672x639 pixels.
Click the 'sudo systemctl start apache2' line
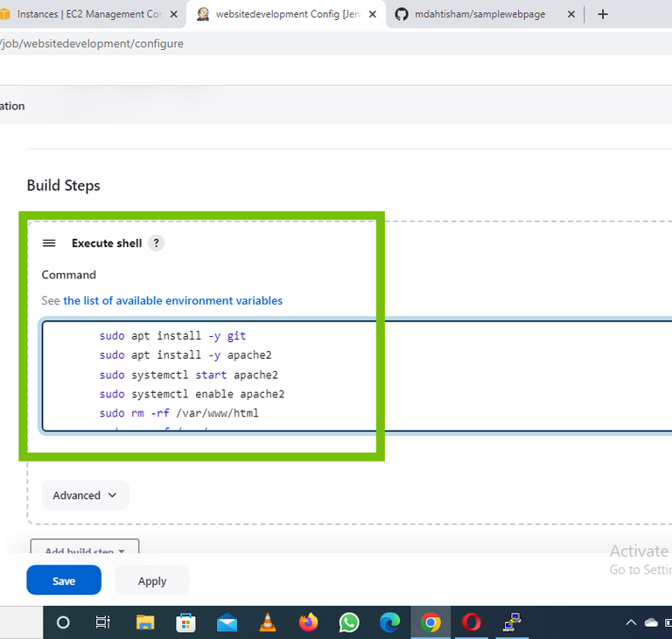pos(189,375)
